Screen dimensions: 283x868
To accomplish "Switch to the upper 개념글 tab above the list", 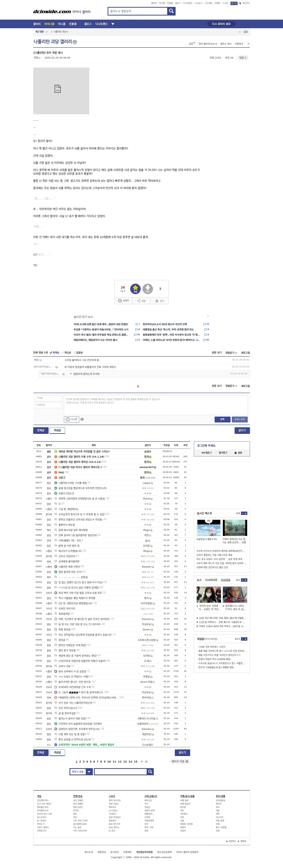I will point(57,430).
